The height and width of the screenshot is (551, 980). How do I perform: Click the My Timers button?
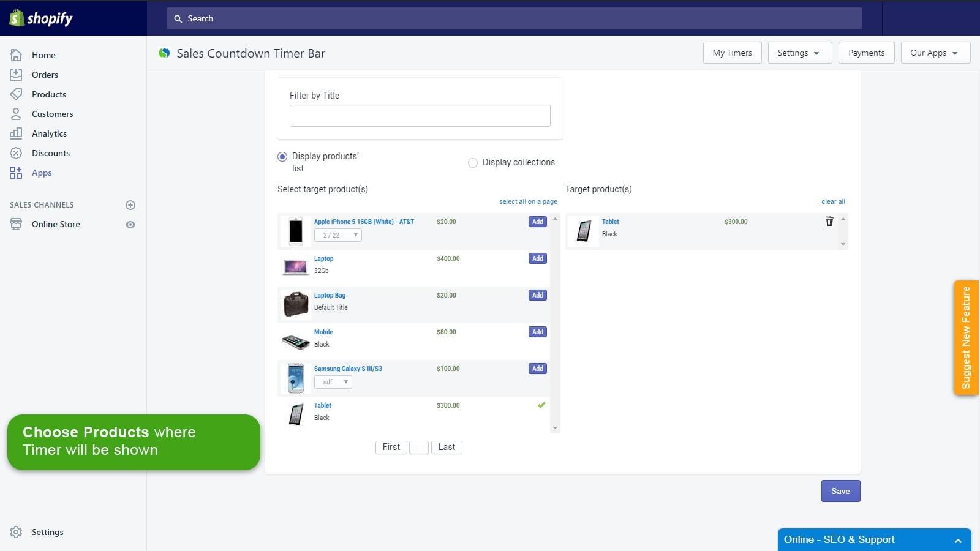click(732, 53)
